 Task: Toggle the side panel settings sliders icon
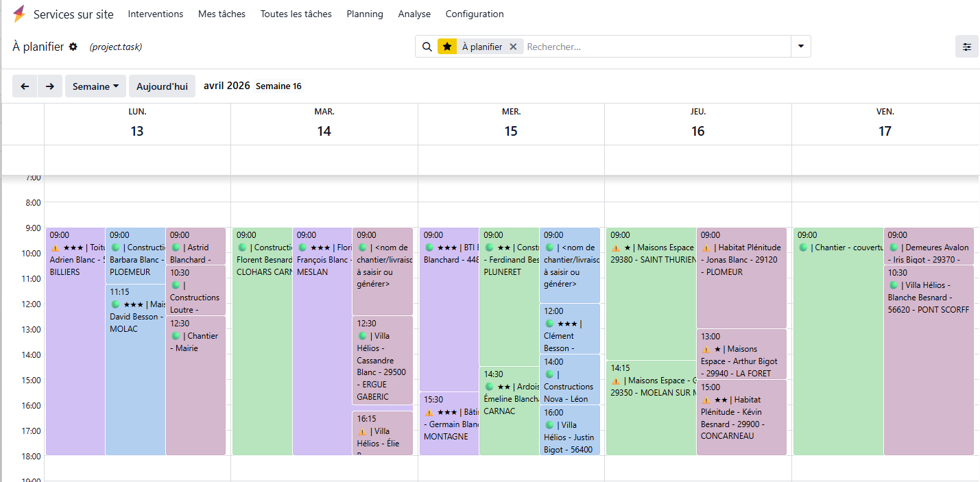[x=966, y=47]
